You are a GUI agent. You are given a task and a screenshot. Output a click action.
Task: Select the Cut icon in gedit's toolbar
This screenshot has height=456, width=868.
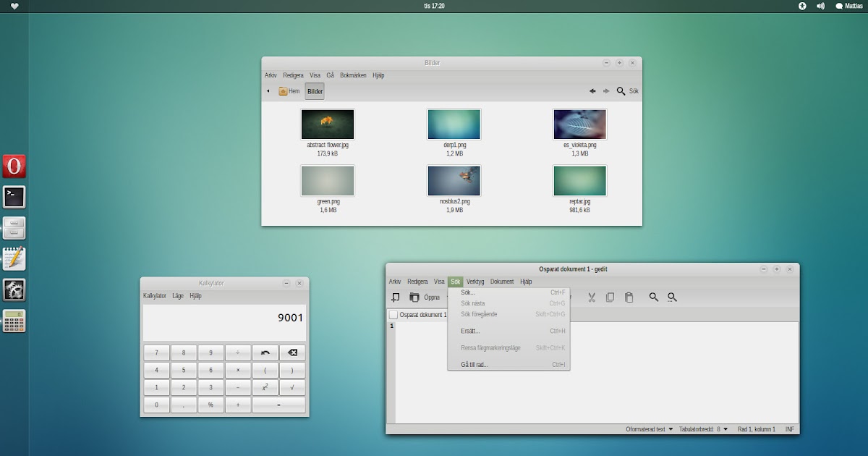point(591,297)
